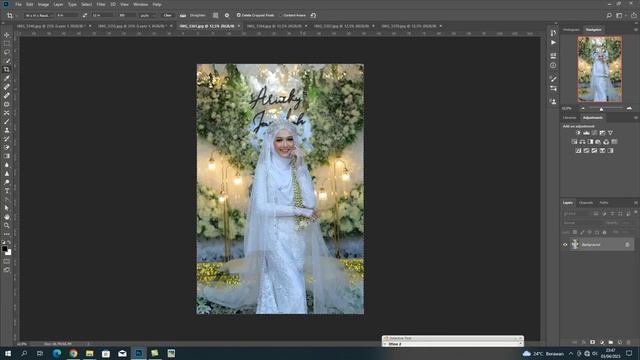Add a layer mask to the layer

(592, 342)
